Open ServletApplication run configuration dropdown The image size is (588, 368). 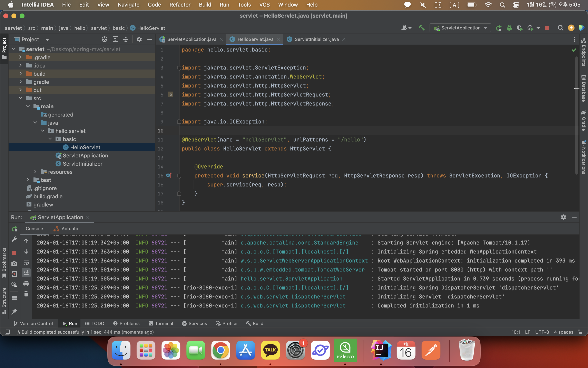460,28
